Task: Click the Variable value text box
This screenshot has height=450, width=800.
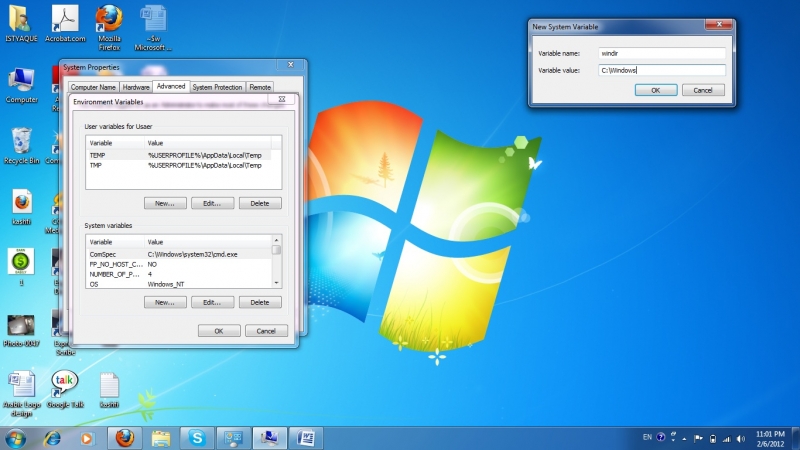Action: (x=660, y=70)
